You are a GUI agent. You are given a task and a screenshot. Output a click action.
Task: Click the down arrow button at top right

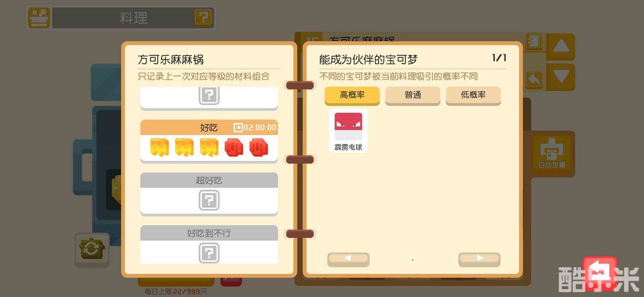tap(561, 77)
